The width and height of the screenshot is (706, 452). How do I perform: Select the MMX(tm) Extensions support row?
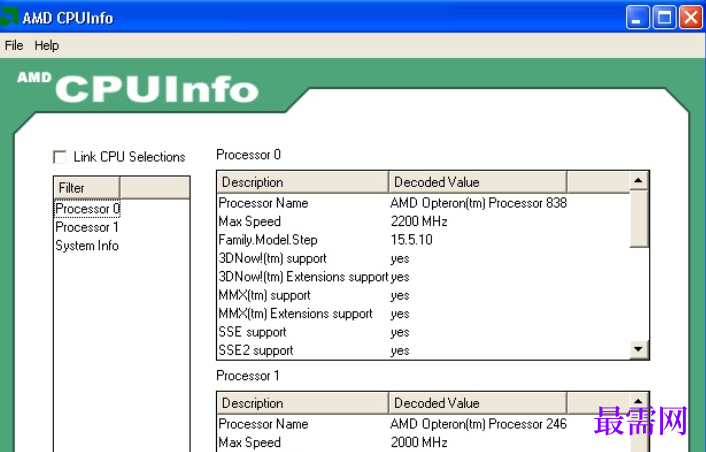pyautogui.click(x=423, y=314)
